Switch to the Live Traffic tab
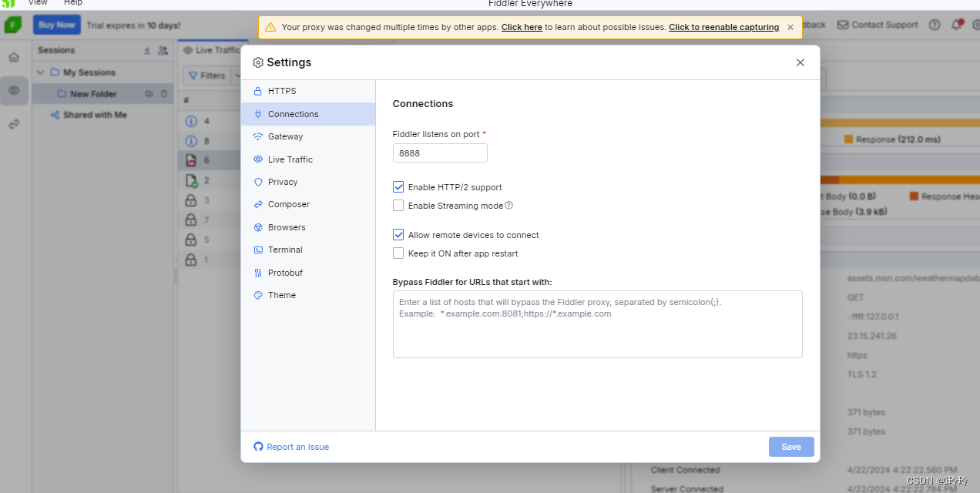980x493 pixels. (211, 50)
